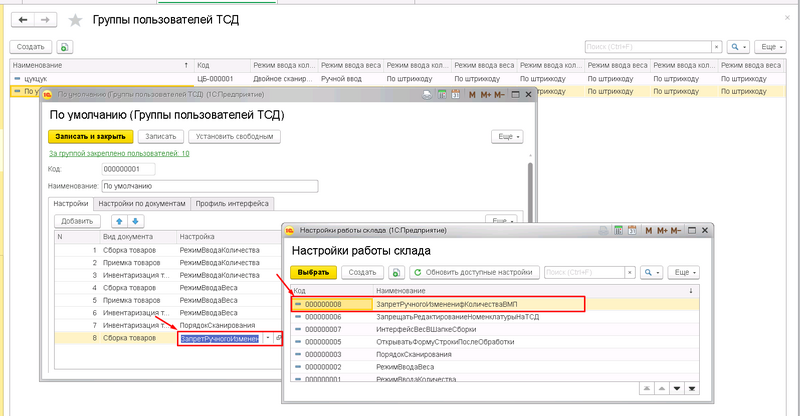
Task: Jump to the last row of the warehouse settings list
Action: 692,389
